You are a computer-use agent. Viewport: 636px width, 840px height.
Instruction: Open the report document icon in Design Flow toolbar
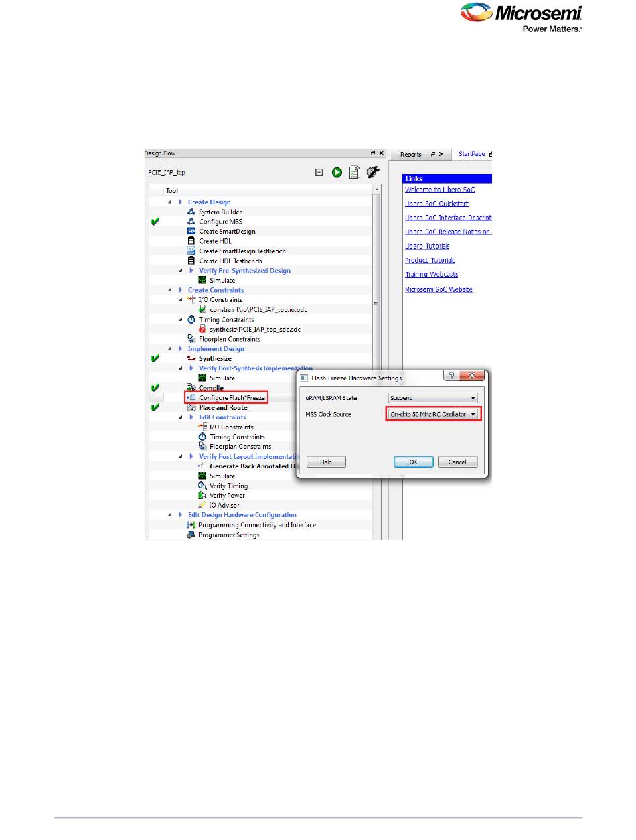(x=355, y=172)
